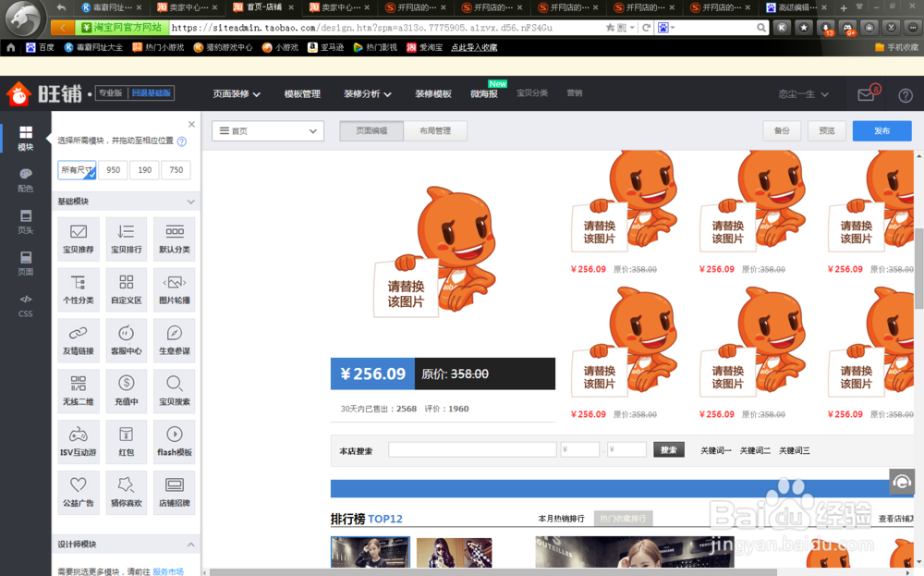
Task: Switch to 布局管理 view
Action: pos(435,131)
